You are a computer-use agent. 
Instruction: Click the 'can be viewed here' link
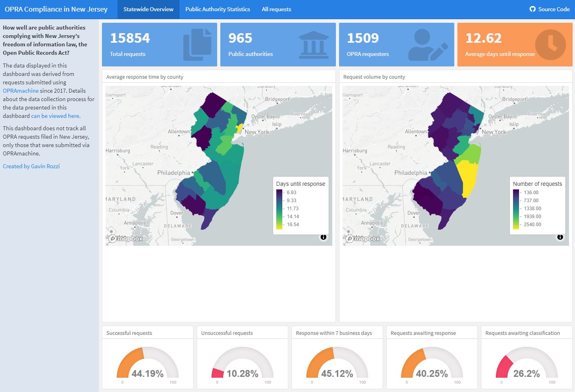(55, 116)
